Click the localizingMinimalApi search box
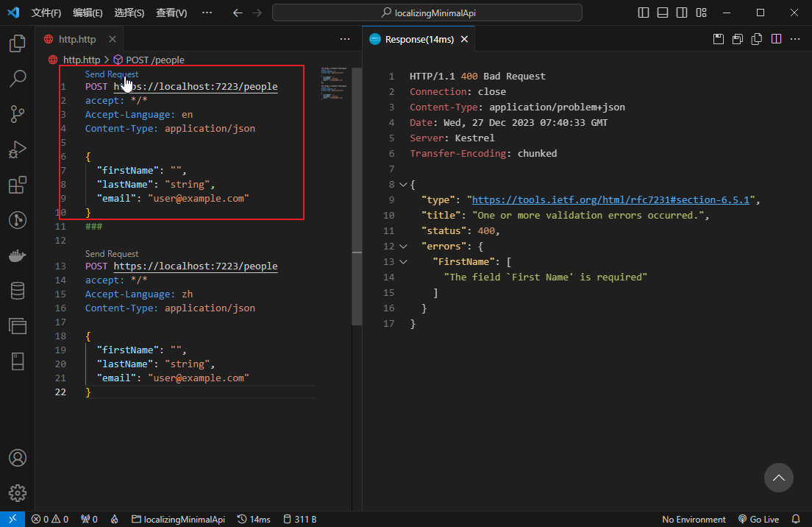 (427, 13)
